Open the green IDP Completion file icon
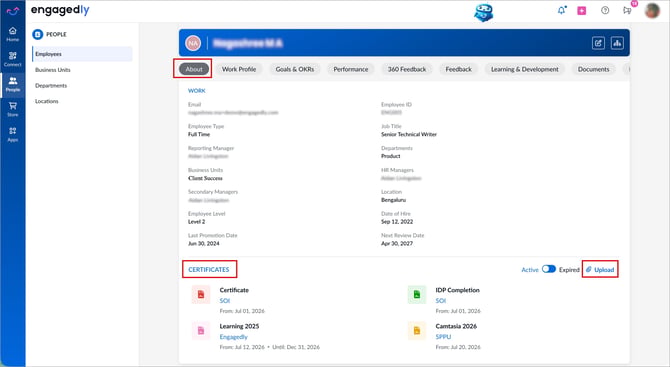 pyautogui.click(x=417, y=294)
